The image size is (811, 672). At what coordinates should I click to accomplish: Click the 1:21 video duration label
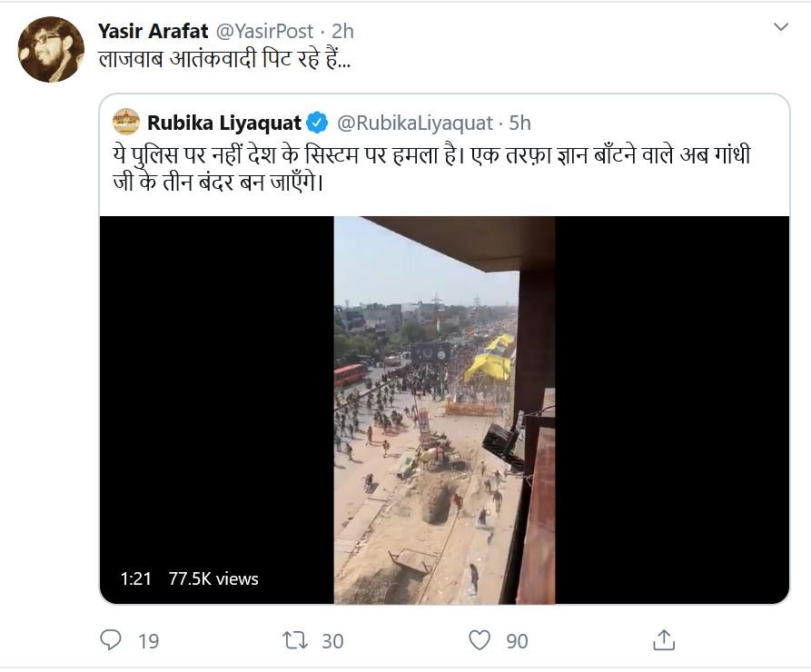point(135,578)
